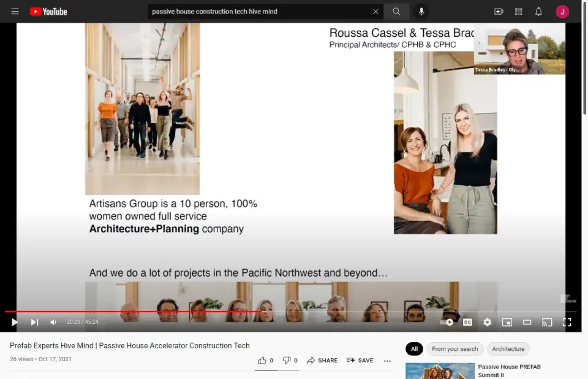The width and height of the screenshot is (588, 379).
Task: Open the create video icon
Action: point(499,12)
